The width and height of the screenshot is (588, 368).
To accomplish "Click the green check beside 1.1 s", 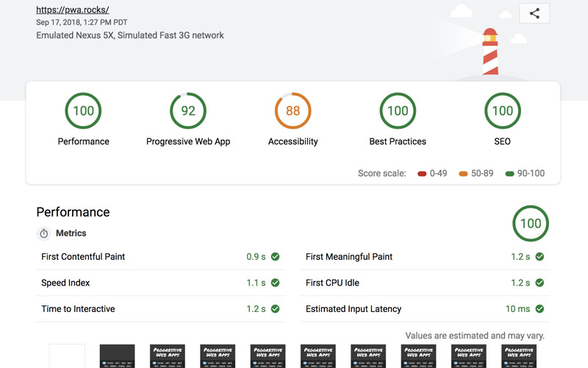I will [x=275, y=283].
